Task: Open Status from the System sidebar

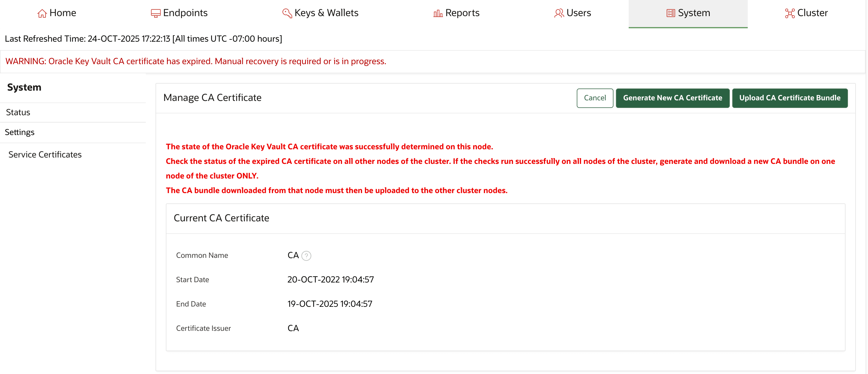Action: point(18,112)
